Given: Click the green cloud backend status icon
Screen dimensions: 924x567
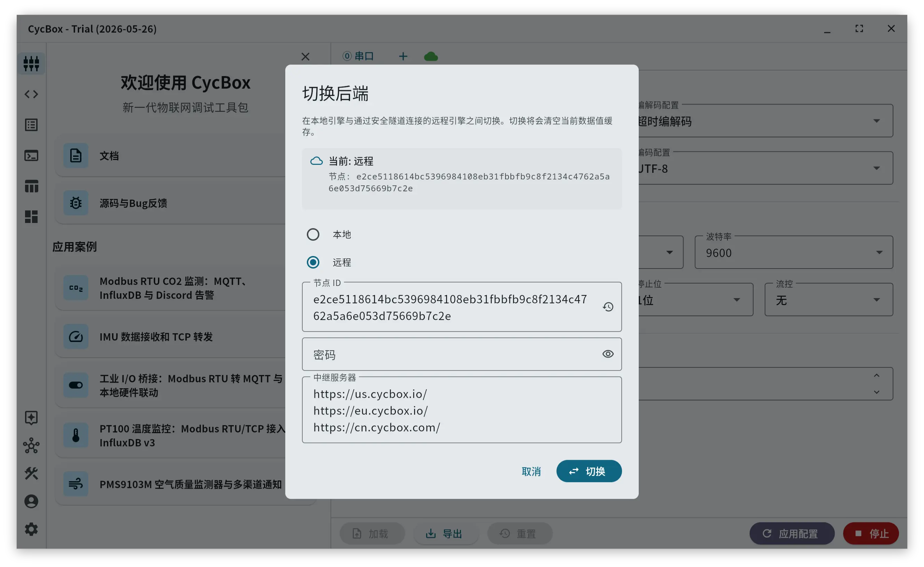Looking at the screenshot, I should tap(431, 56).
